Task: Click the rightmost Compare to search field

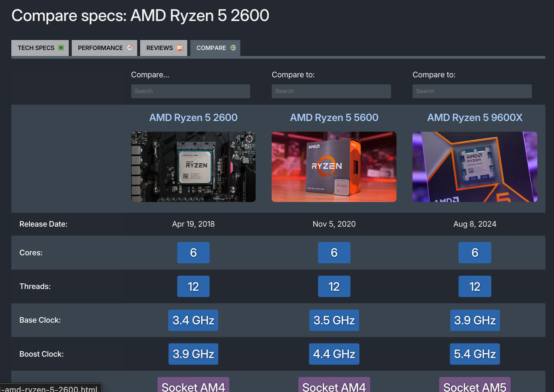Action: coord(472,91)
